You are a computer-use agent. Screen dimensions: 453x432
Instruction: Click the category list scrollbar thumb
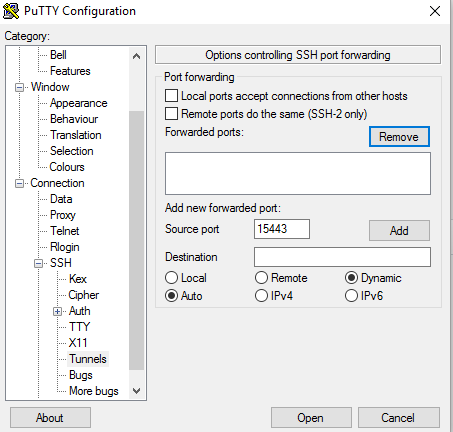point(136,240)
